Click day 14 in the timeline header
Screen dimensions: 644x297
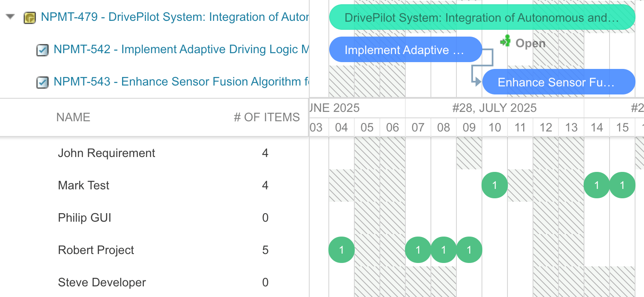pyautogui.click(x=597, y=128)
